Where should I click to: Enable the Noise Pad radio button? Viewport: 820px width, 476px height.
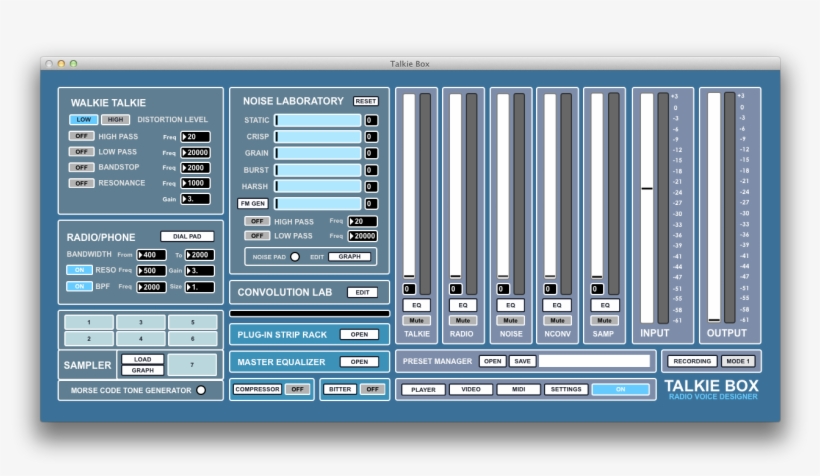click(295, 257)
